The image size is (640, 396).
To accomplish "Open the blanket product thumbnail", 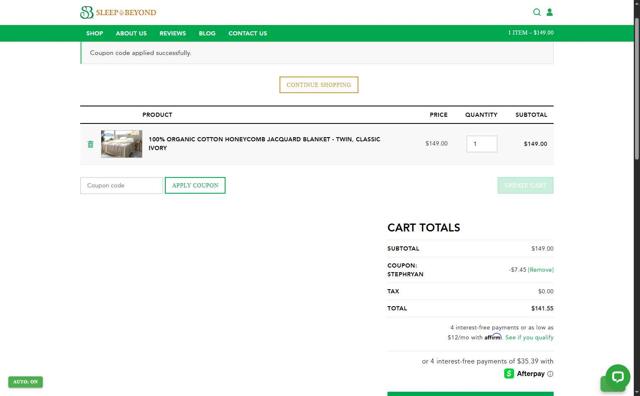I will click(x=122, y=144).
